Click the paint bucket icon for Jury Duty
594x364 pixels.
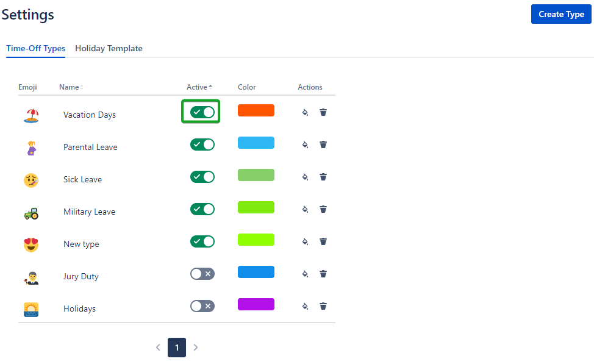tap(305, 274)
